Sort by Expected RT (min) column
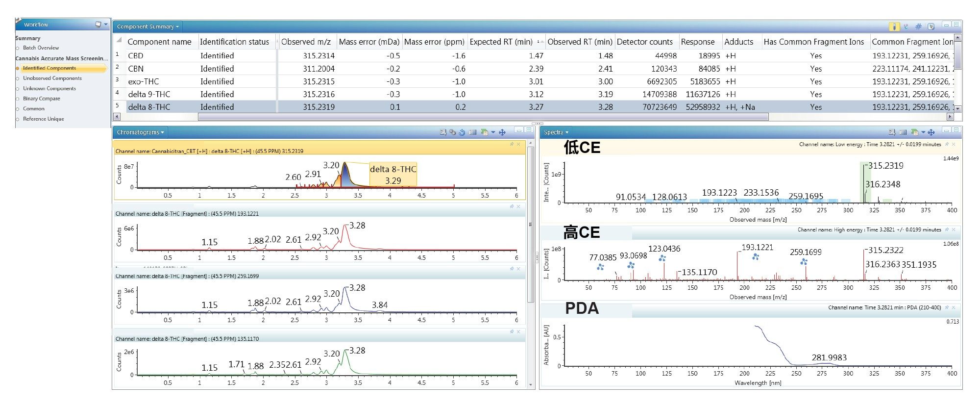980x406 pixels. point(506,42)
